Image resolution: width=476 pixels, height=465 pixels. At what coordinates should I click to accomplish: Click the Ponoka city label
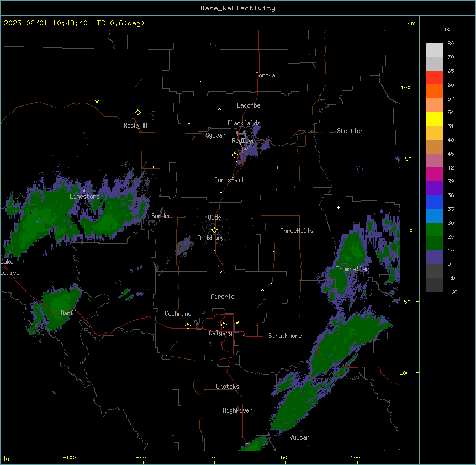click(265, 75)
